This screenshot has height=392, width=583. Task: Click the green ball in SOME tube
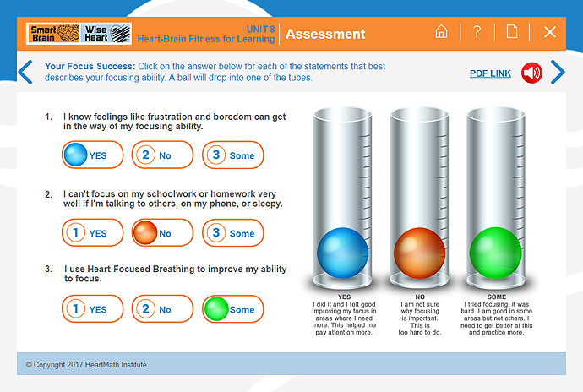[x=496, y=253]
